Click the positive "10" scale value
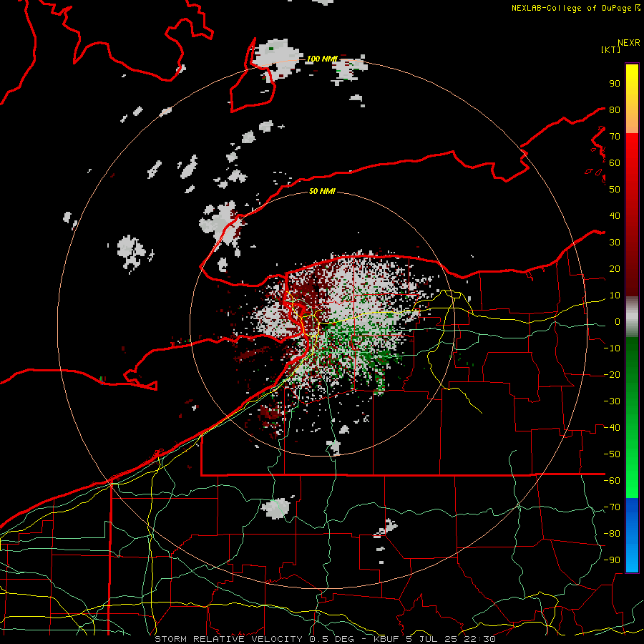This screenshot has width=644, height=644. pos(615,296)
